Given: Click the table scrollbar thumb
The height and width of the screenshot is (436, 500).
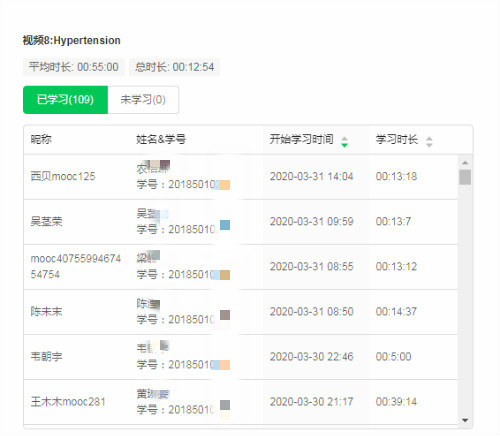Looking at the screenshot, I should coord(465,177).
